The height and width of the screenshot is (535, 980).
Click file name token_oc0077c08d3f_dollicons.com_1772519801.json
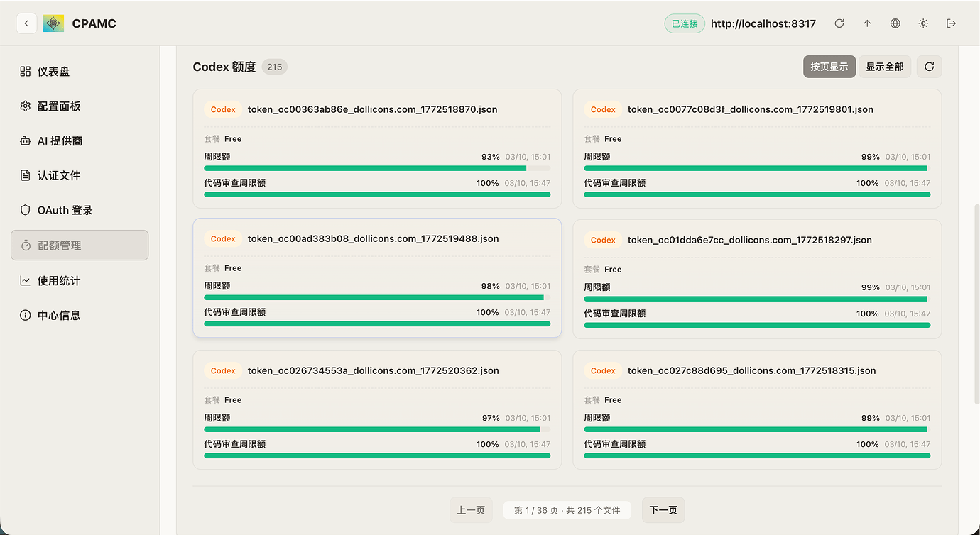(751, 109)
